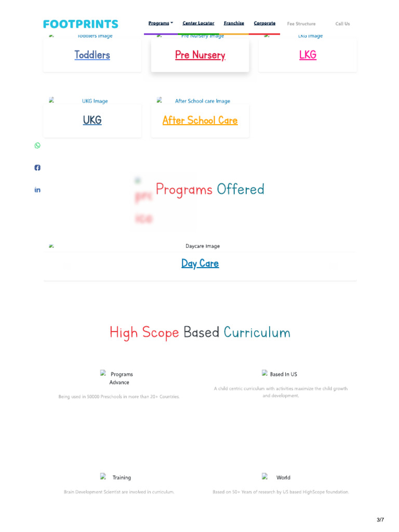This screenshot has height=532, width=399.
Task: Open the Pre Nursery program link
Action: click(200, 55)
